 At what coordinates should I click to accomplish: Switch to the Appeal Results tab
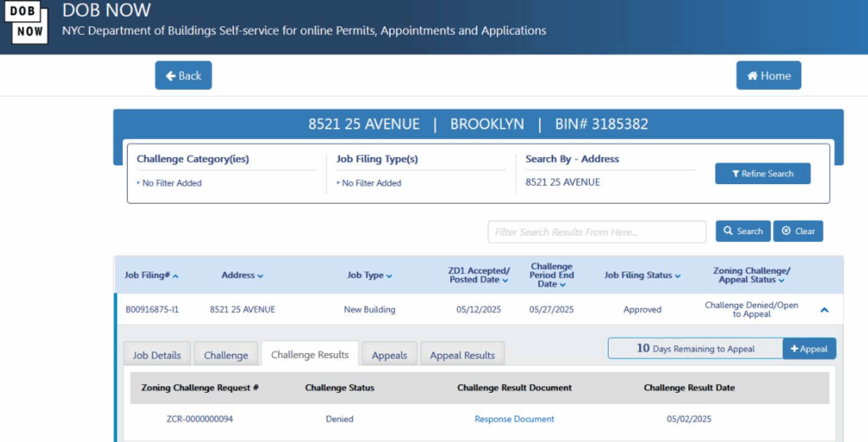pos(462,355)
